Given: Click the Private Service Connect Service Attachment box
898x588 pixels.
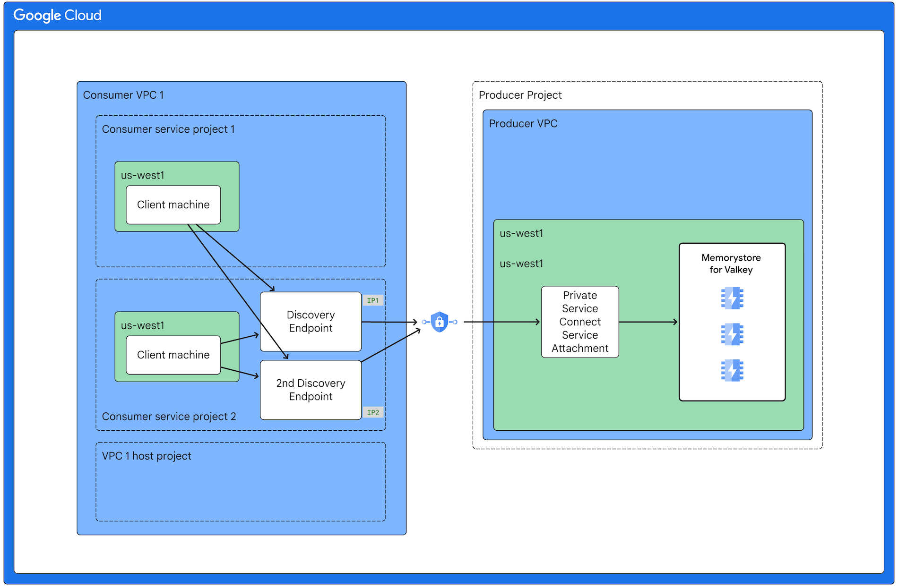Looking at the screenshot, I should click(579, 322).
